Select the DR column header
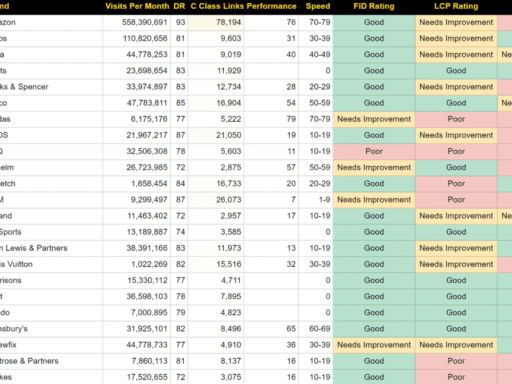Screen dimensions: 512x384 click(179, 6)
